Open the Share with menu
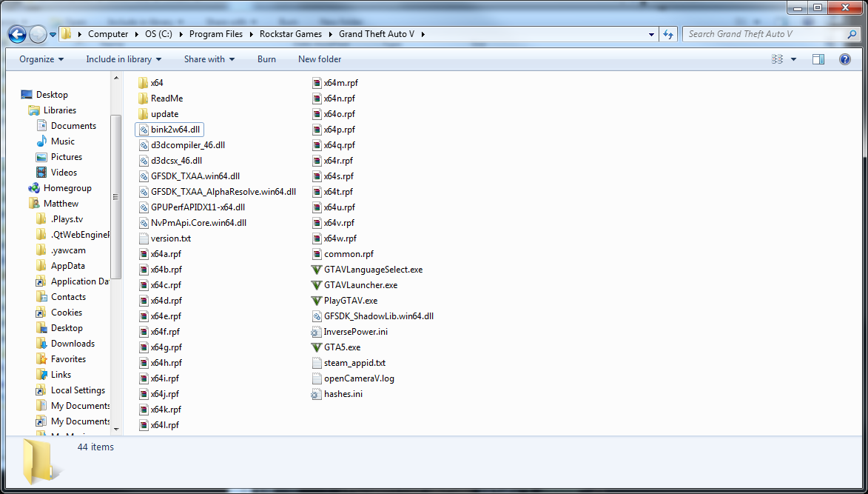This screenshot has width=868, height=494. (x=209, y=59)
